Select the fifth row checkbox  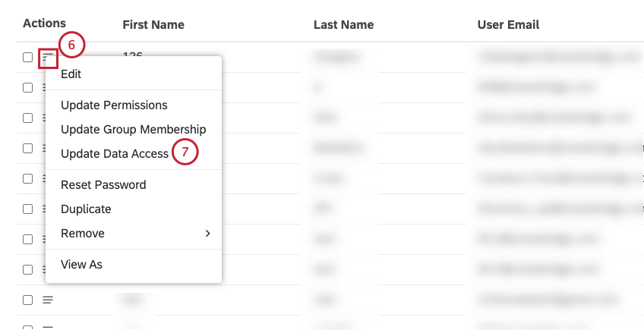[27, 178]
